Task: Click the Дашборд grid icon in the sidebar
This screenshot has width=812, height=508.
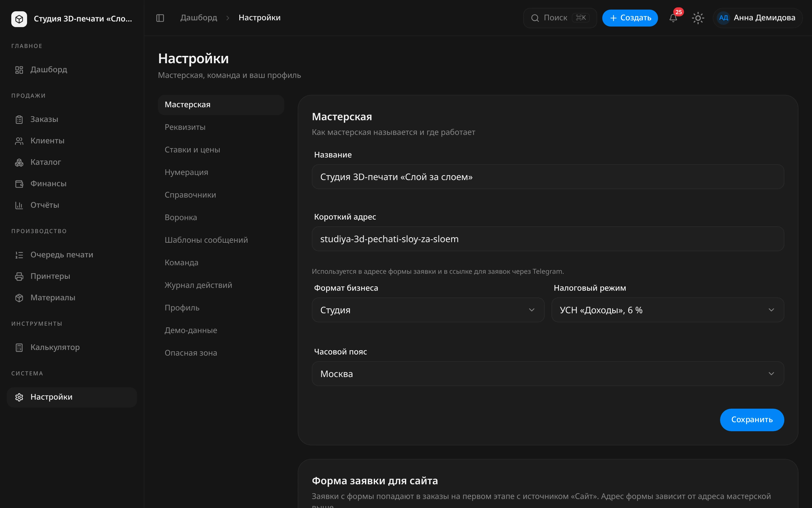Action: 19,70
